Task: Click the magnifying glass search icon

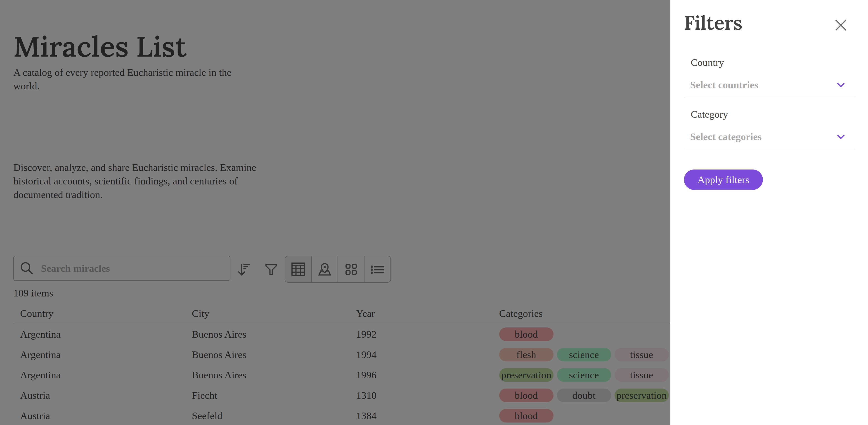Action: [x=27, y=268]
